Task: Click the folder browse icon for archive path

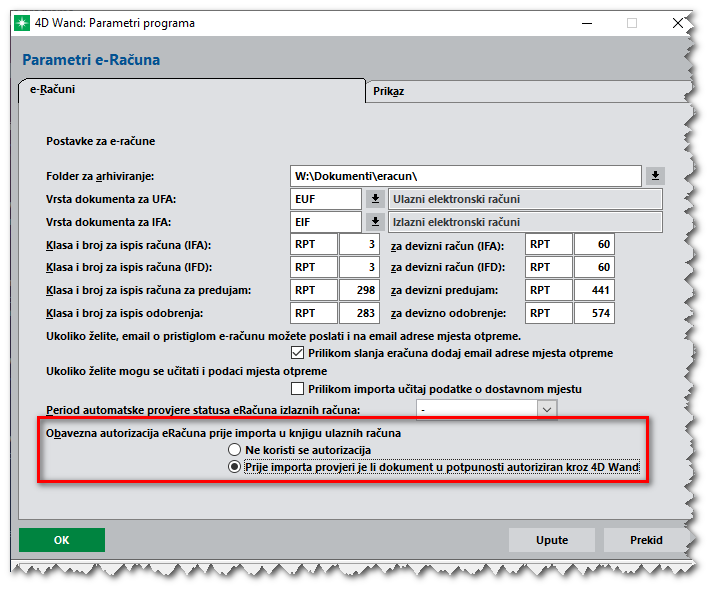Action: pyautogui.click(x=655, y=176)
